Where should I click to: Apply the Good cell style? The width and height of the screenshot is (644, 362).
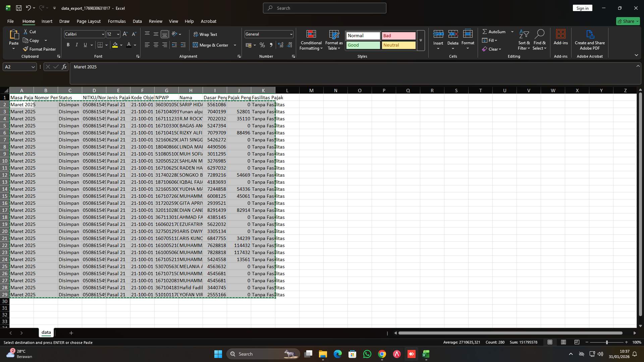pyautogui.click(x=363, y=45)
